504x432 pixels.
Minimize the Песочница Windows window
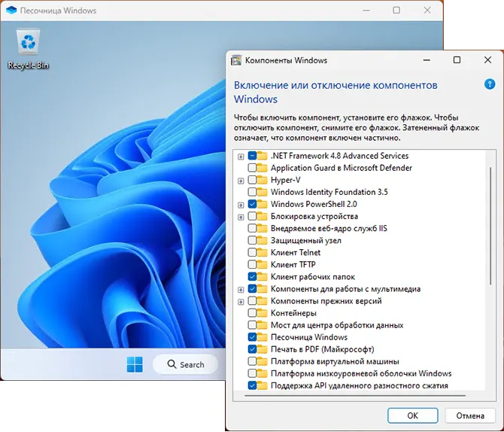pyautogui.click(x=366, y=11)
